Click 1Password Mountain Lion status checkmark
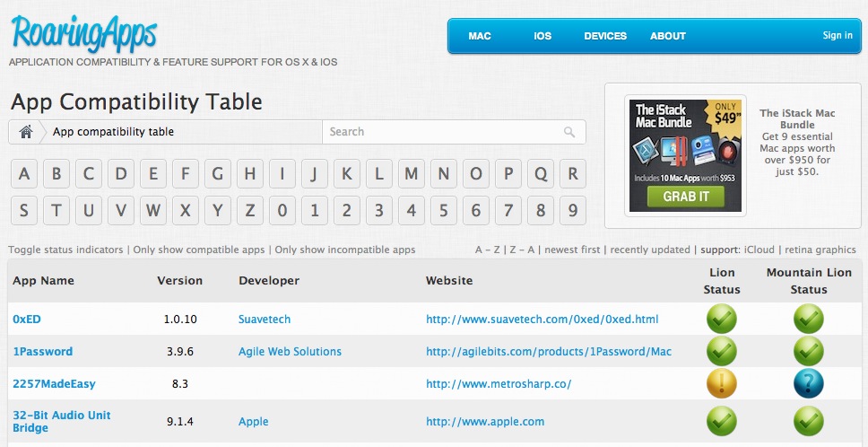Viewport: 868px width, 447px height. (809, 351)
